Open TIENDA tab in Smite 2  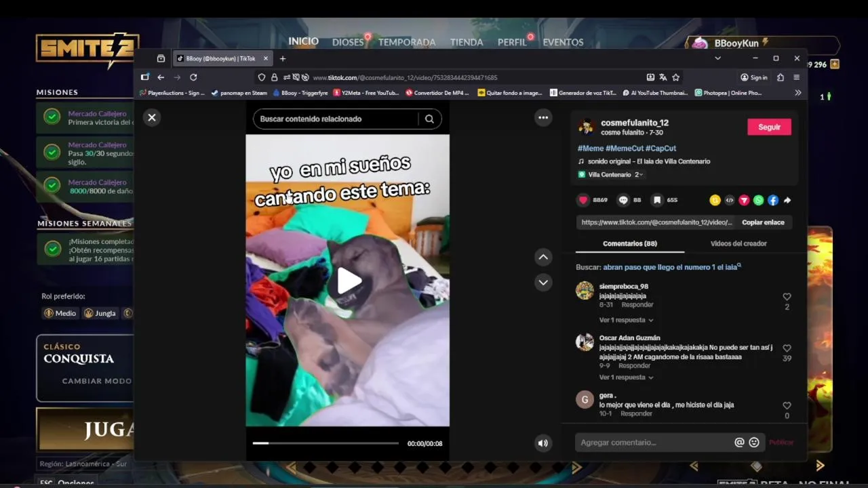(x=467, y=42)
